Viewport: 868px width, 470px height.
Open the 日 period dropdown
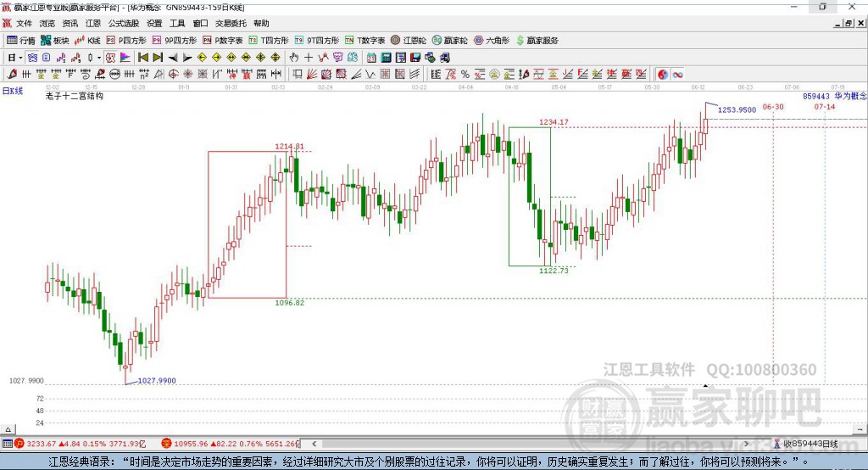[14, 58]
